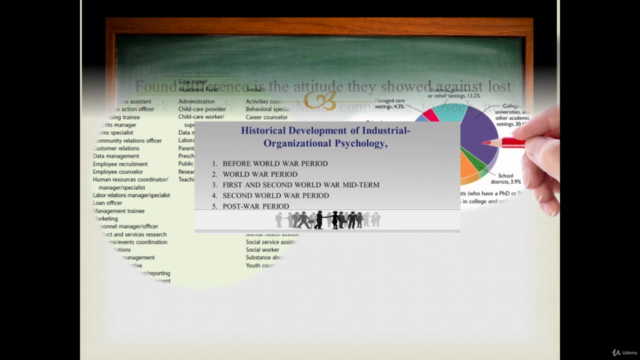Click the teal pie chart slice
The height and width of the screenshot is (360, 640).
pyautogui.click(x=451, y=112)
